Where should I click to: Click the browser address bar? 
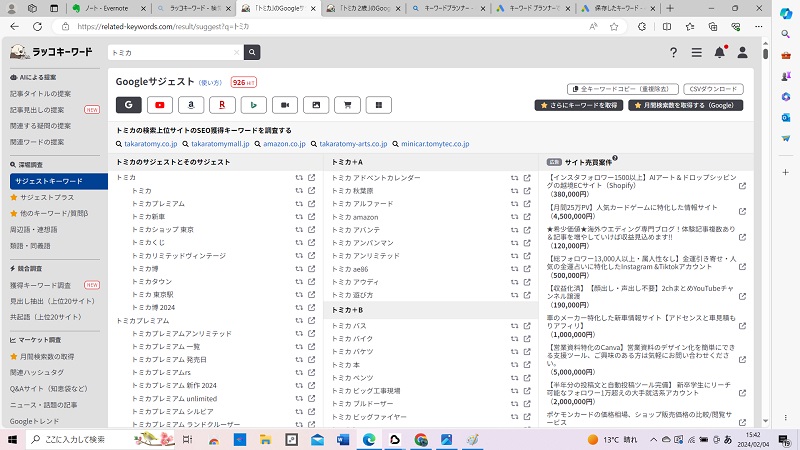pyautogui.click(x=329, y=27)
